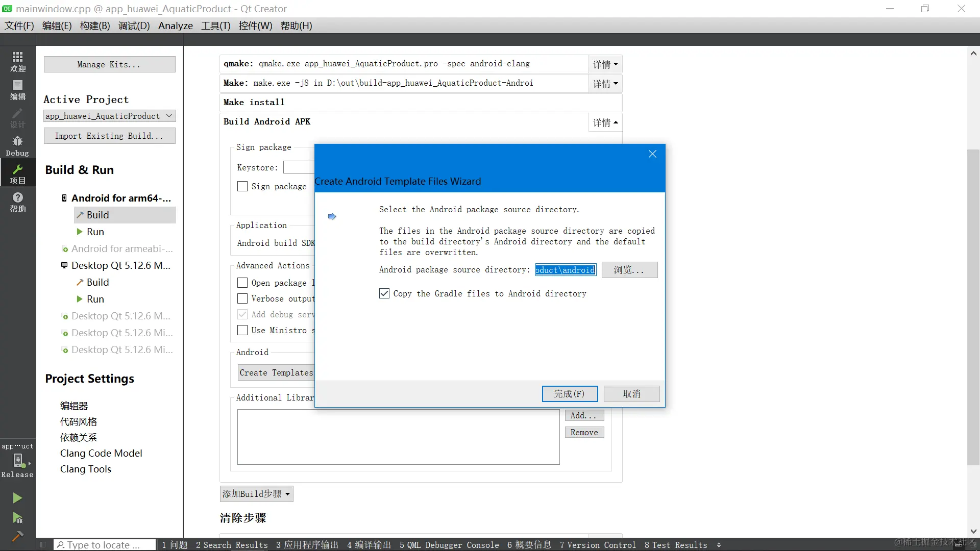
Task: Click the 浏览... browse button
Action: [629, 270]
